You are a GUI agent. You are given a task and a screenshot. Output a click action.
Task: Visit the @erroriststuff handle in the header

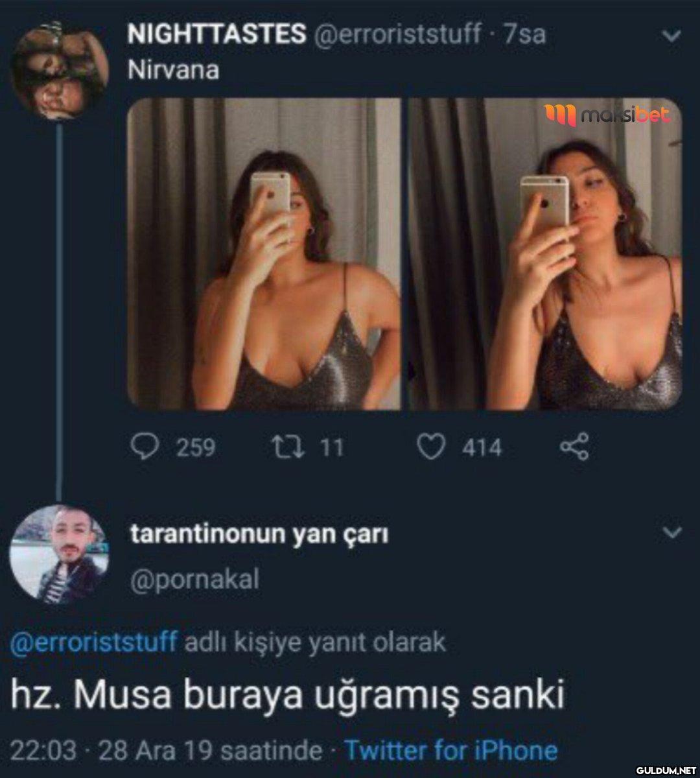pos(397,34)
